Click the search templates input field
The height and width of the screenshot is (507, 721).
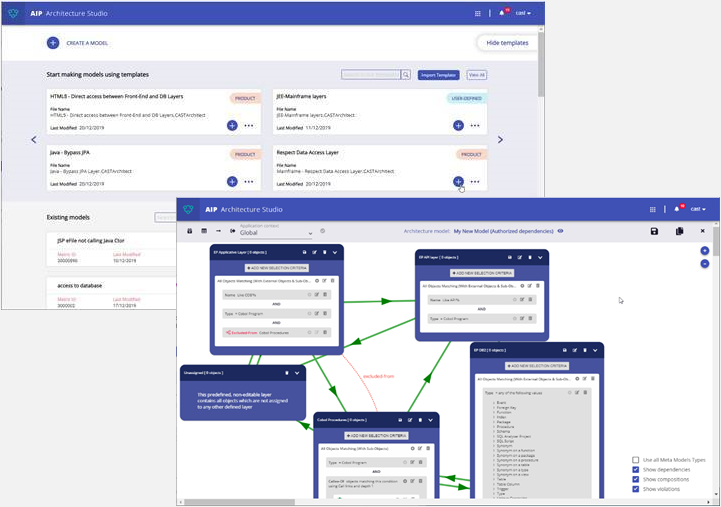coord(370,75)
